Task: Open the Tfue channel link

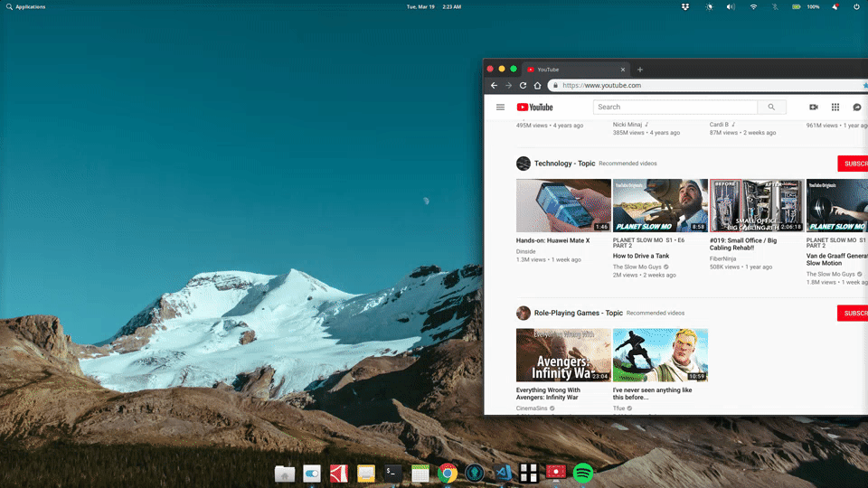Action: click(618, 408)
